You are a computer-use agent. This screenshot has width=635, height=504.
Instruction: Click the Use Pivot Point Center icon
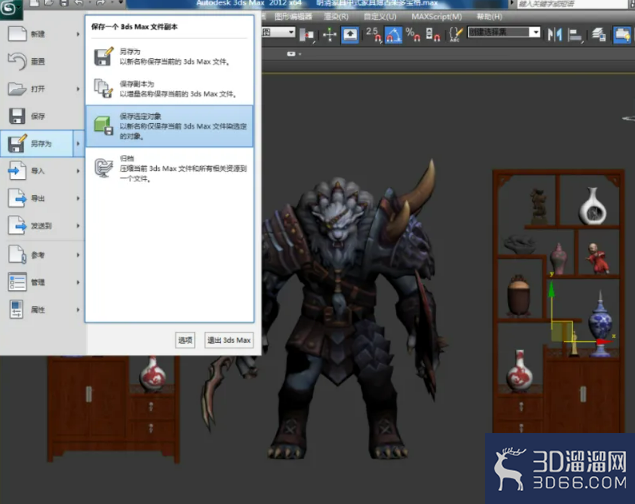tap(307, 35)
